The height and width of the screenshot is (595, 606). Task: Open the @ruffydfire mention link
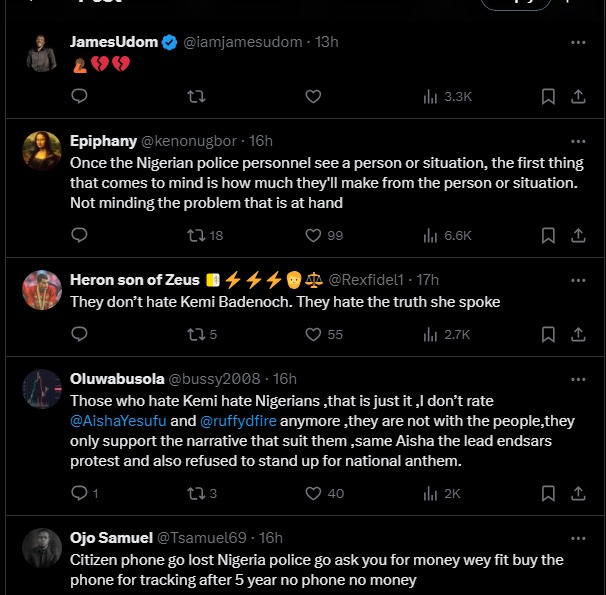[242, 421]
